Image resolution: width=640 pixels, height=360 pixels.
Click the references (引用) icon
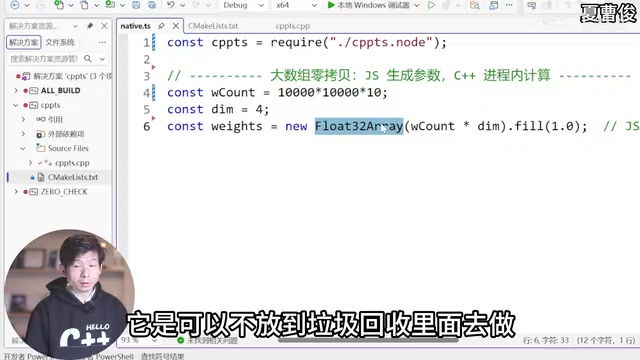click(x=41, y=119)
